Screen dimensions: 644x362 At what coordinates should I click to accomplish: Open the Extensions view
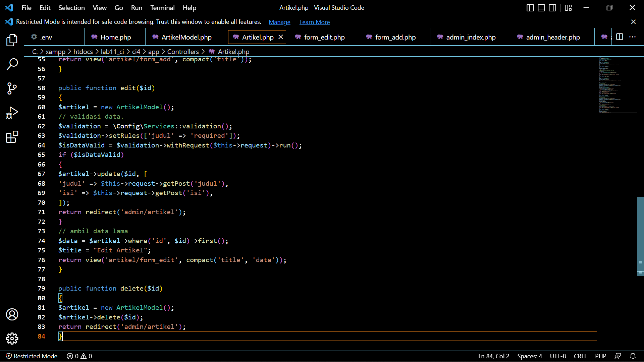(x=12, y=137)
